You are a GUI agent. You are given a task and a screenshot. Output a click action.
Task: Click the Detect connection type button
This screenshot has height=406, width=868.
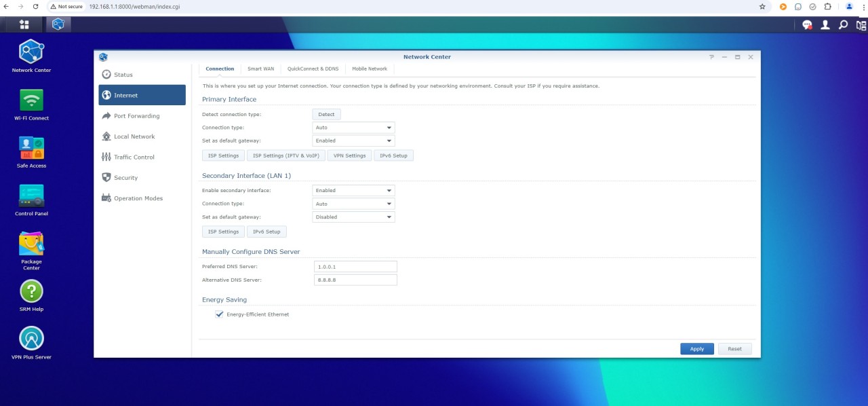[x=326, y=114]
